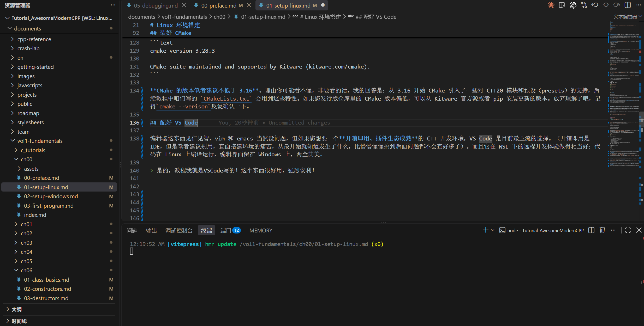This screenshot has height=326, width=644.
Task: Open the 文本编辑器 dropdown
Action: click(x=628, y=17)
